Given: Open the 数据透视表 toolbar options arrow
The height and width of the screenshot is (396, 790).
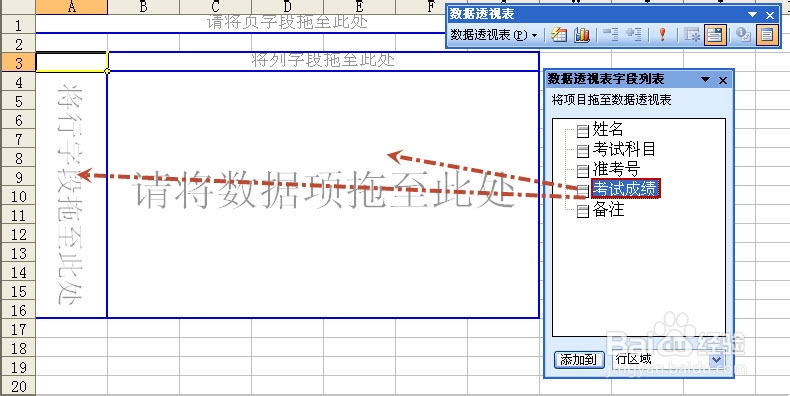Looking at the screenshot, I should 753,15.
